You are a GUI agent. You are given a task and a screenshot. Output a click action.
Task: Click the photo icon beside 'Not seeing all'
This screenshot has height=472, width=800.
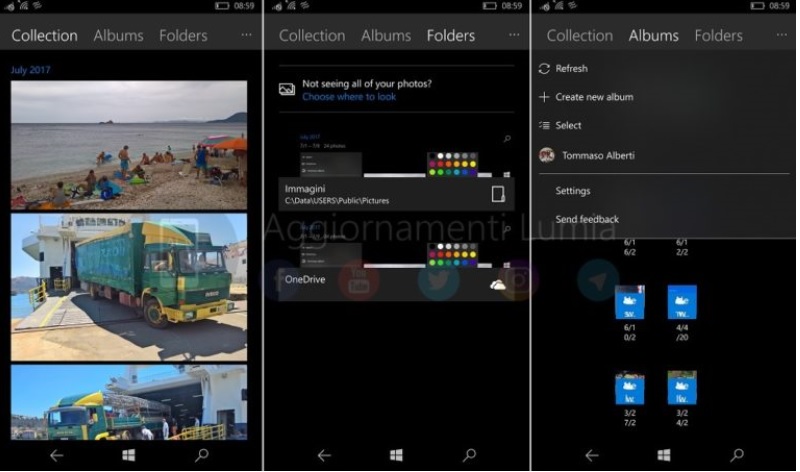(x=287, y=90)
